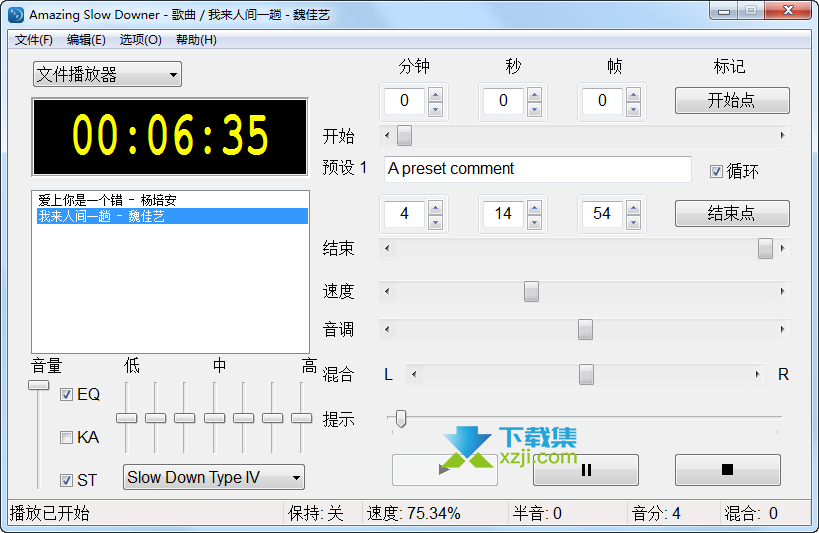This screenshot has width=819, height=533.
Task: Open the 编辑(E) menu
Action: [86, 40]
